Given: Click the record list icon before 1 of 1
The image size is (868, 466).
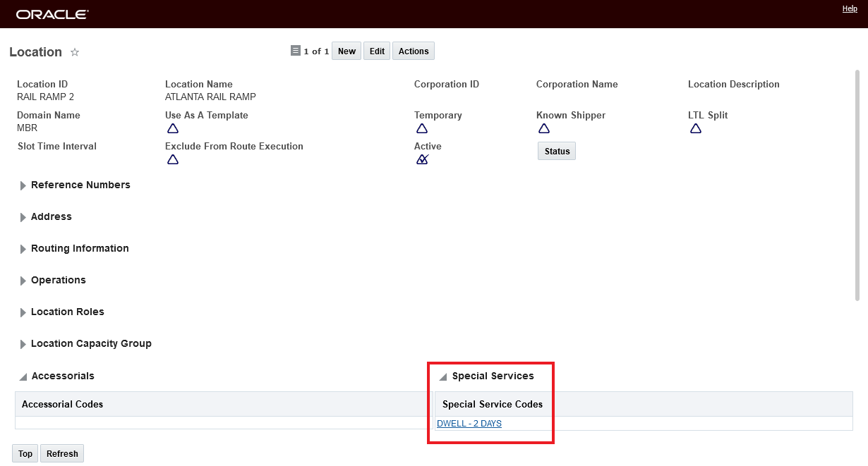Looking at the screenshot, I should (x=296, y=51).
